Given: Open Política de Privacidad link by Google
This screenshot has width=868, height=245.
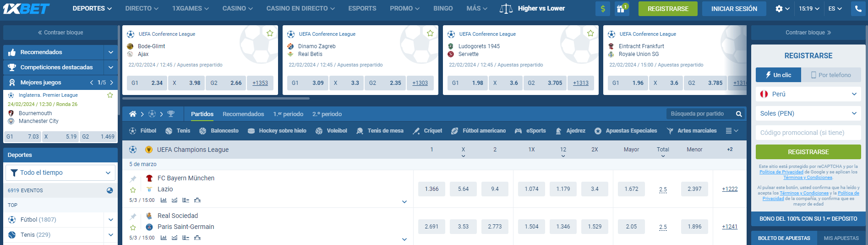Looking at the screenshot, I should (781, 172).
